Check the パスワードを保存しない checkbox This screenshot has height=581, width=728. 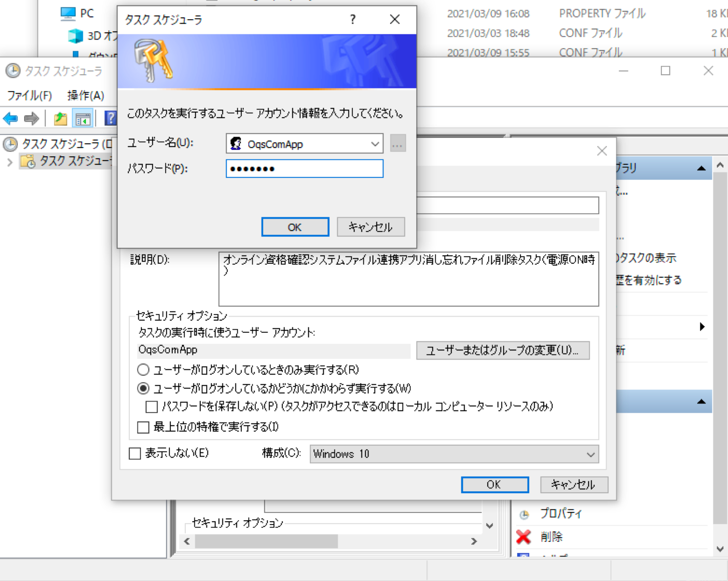[151, 407]
